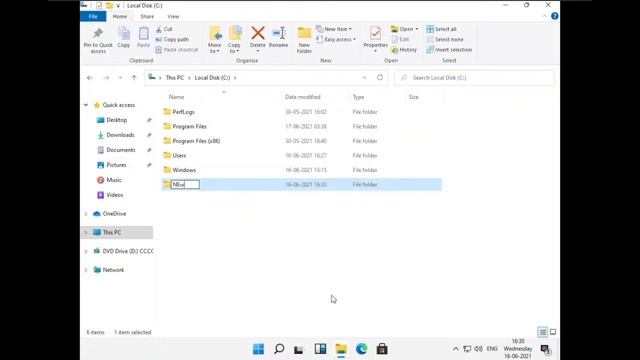Show the file History
The height and width of the screenshot is (360, 640).
point(404,50)
